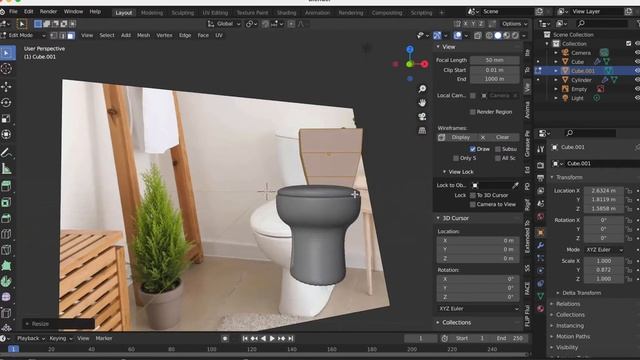Image resolution: width=640 pixels, height=360 pixels.
Task: Toggle X-ray display icon
Action: (x=478, y=36)
